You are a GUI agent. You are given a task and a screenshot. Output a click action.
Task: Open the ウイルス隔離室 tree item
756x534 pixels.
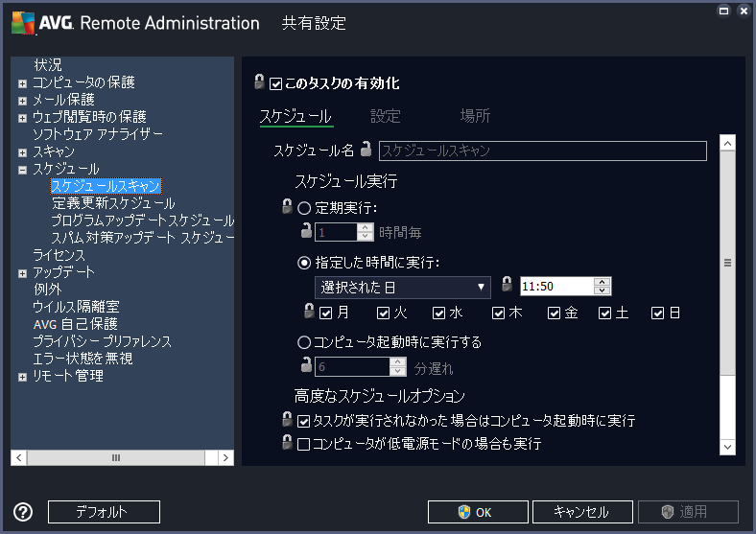pos(76,307)
